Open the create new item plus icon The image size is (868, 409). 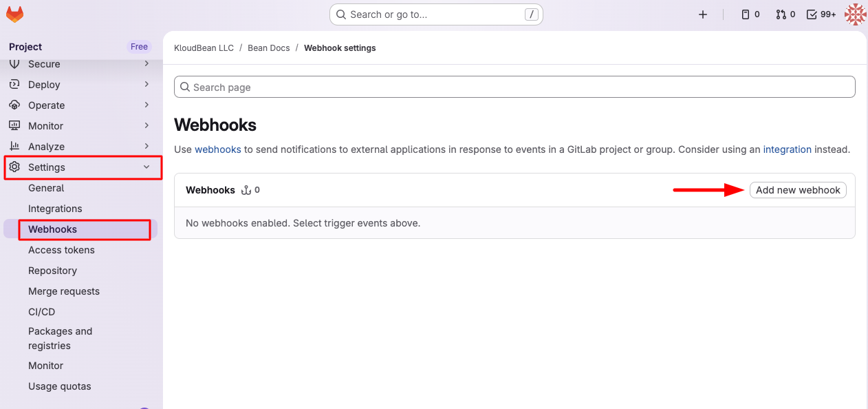[x=702, y=14]
